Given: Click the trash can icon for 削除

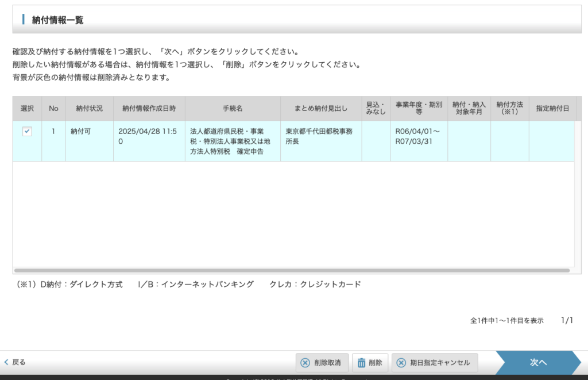Looking at the screenshot, I should coord(362,363).
